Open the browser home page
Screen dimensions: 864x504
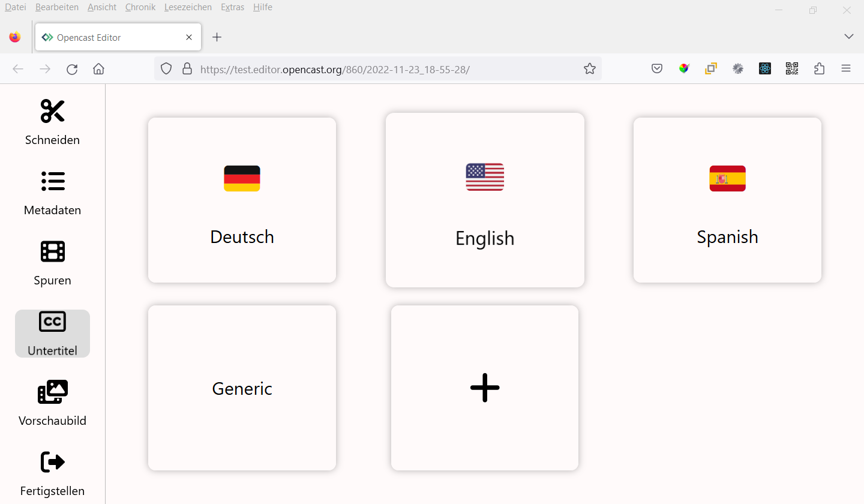[98, 68]
